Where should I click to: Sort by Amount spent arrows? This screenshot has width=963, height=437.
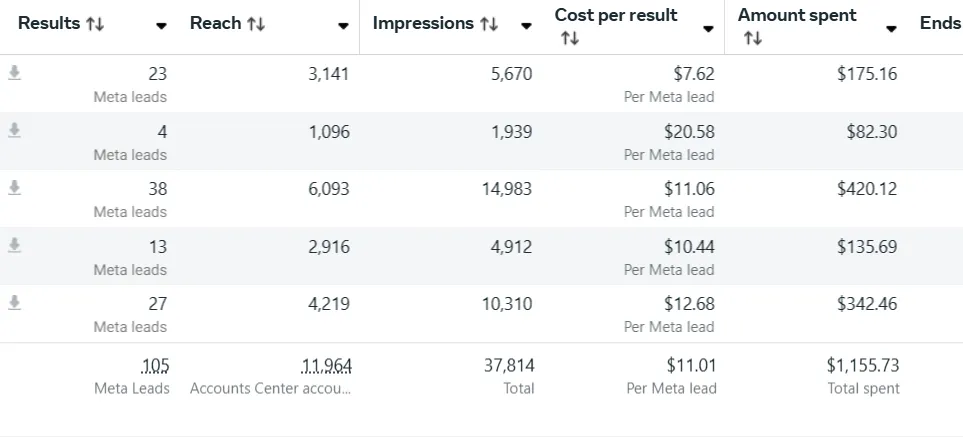click(753, 39)
